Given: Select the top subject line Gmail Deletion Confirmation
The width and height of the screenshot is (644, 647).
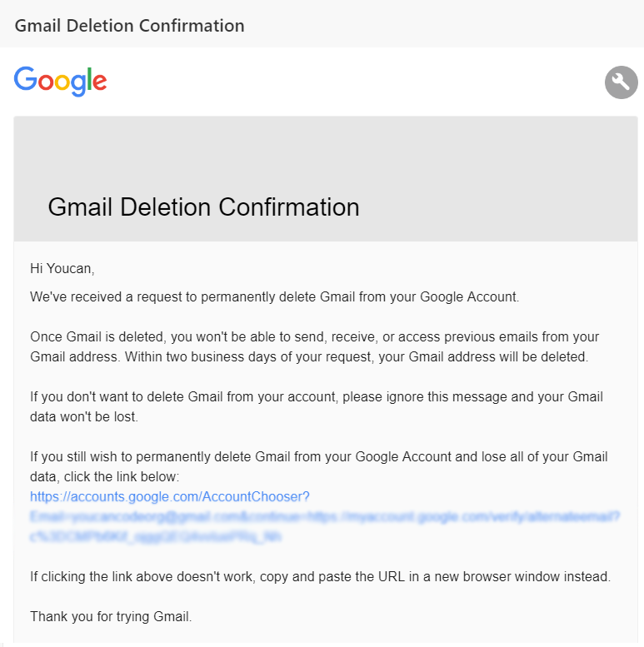Looking at the screenshot, I should coord(130,26).
